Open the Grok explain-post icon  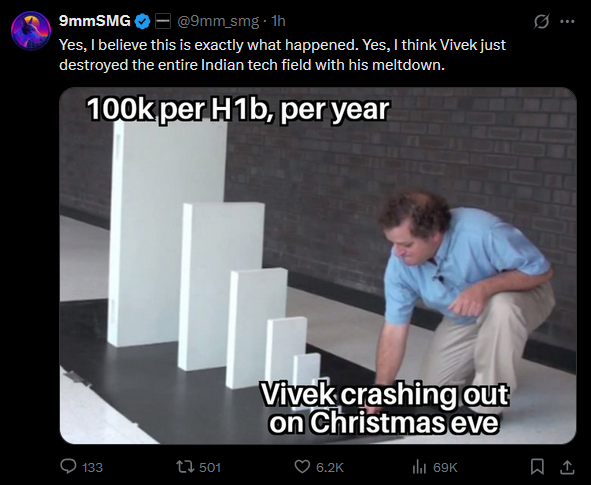(541, 21)
